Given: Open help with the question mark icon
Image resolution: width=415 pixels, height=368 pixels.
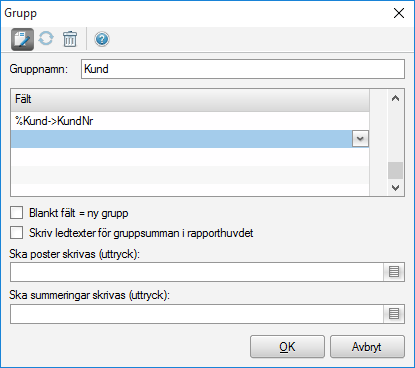Looking at the screenshot, I should [102, 39].
